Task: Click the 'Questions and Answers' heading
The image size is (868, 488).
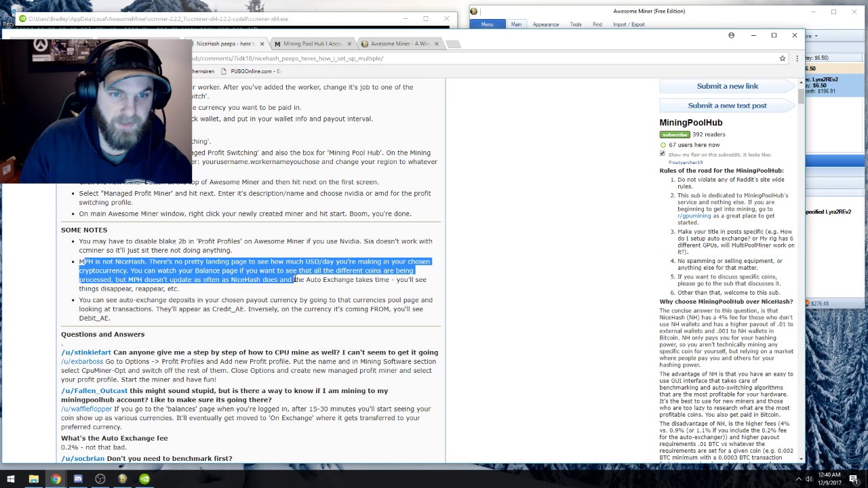Action: click(x=102, y=334)
